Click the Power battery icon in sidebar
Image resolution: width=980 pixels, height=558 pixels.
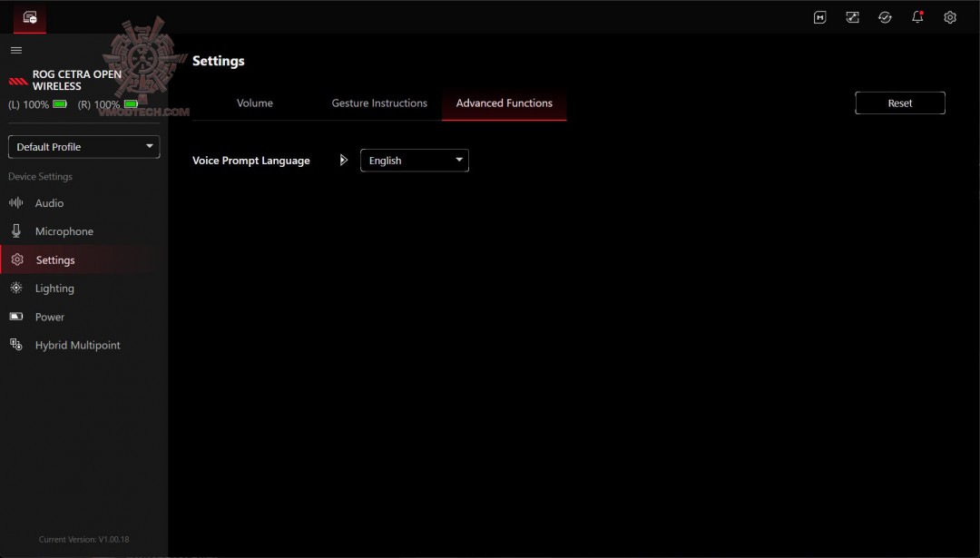pos(16,316)
